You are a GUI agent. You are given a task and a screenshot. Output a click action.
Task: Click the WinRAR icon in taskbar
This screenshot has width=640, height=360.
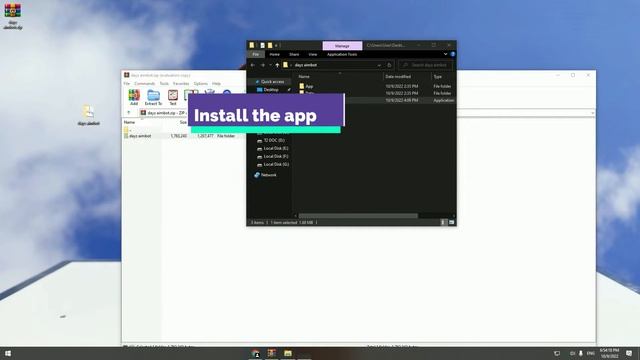[x=271, y=353]
